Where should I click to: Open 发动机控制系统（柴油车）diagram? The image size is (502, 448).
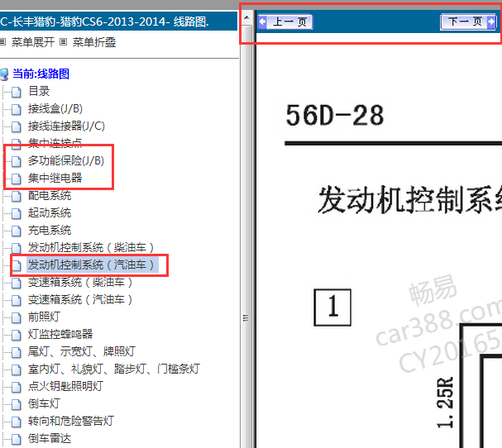[93, 247]
